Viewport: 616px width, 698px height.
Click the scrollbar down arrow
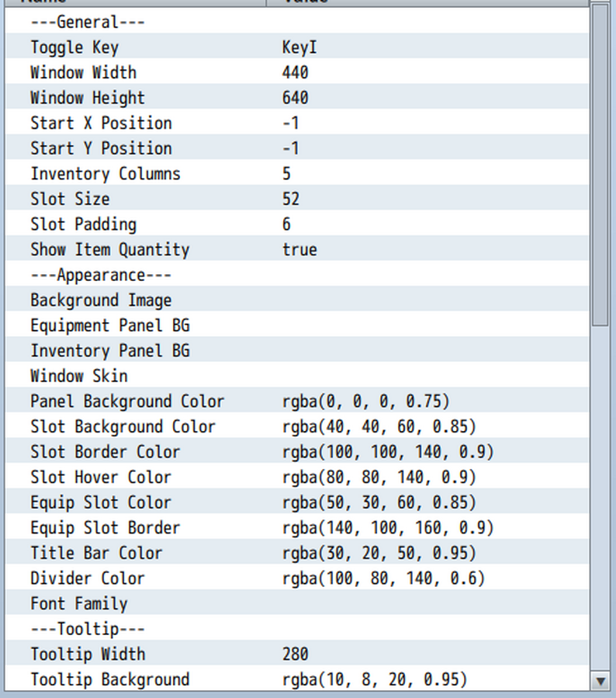tap(600, 681)
